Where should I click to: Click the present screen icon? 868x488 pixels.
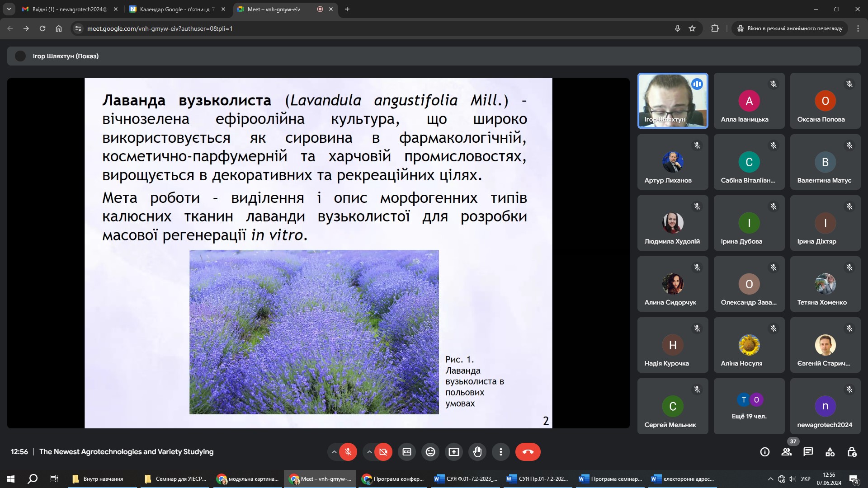click(454, 452)
